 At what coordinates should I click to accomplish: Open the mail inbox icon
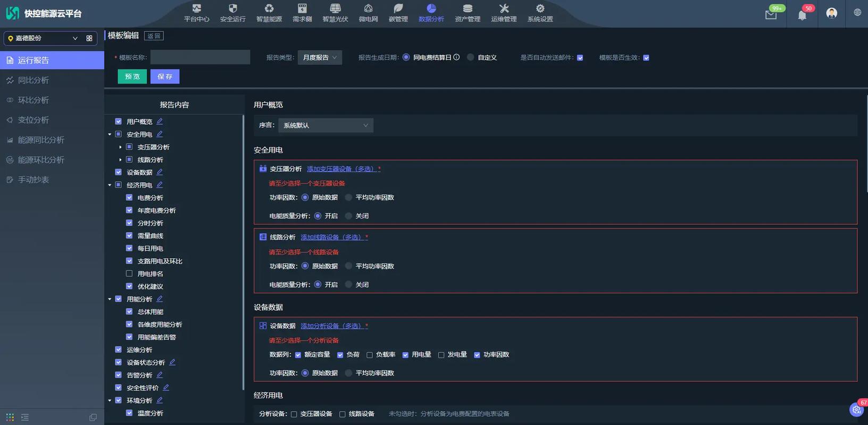pos(771,15)
